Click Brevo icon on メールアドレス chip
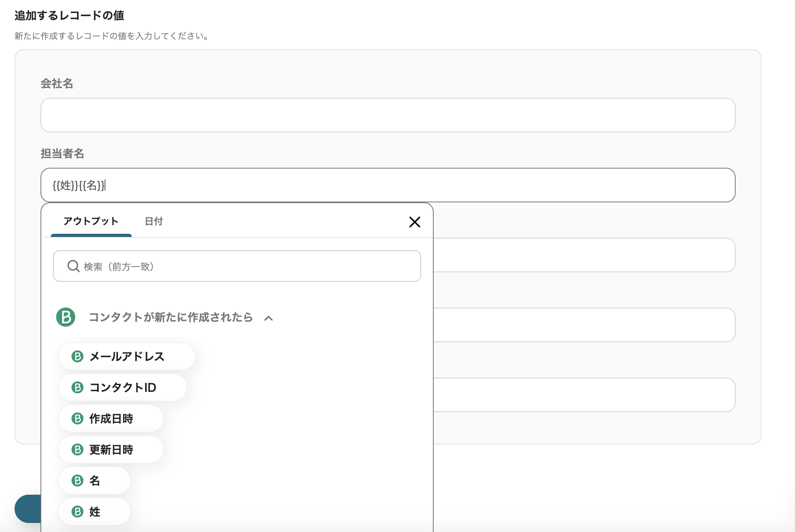 [77, 356]
